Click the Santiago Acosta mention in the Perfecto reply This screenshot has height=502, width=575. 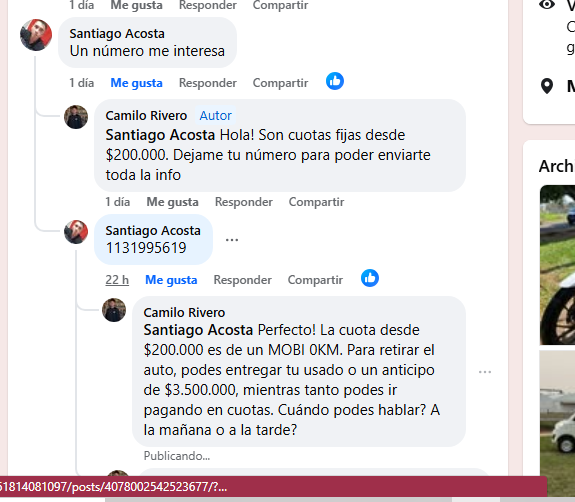point(198,330)
